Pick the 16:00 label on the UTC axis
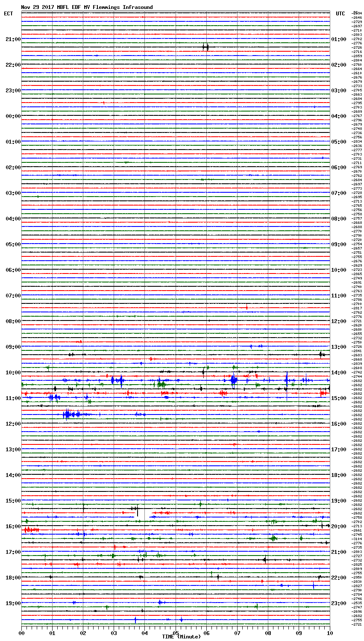The width and height of the screenshot is (364, 641). (x=339, y=424)
